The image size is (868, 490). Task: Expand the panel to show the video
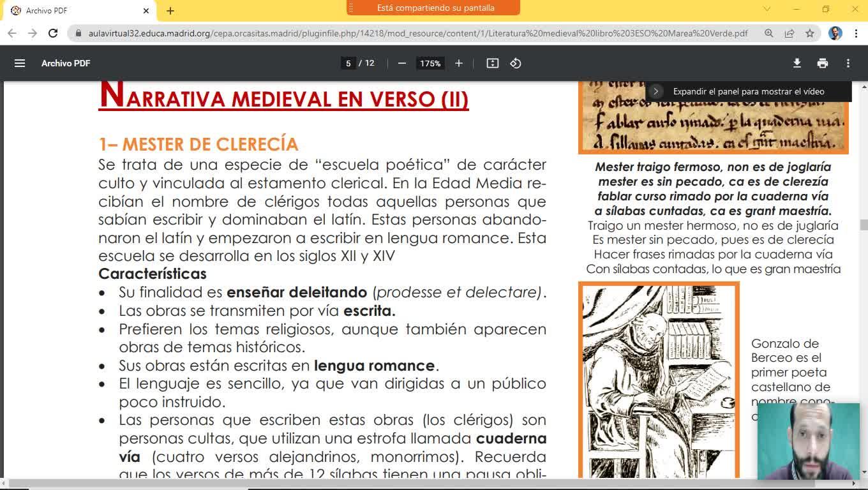point(748,91)
